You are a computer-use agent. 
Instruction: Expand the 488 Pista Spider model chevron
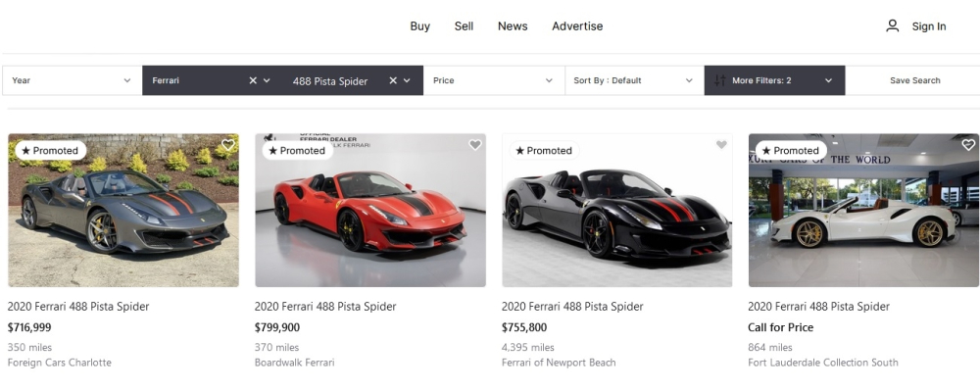407,80
